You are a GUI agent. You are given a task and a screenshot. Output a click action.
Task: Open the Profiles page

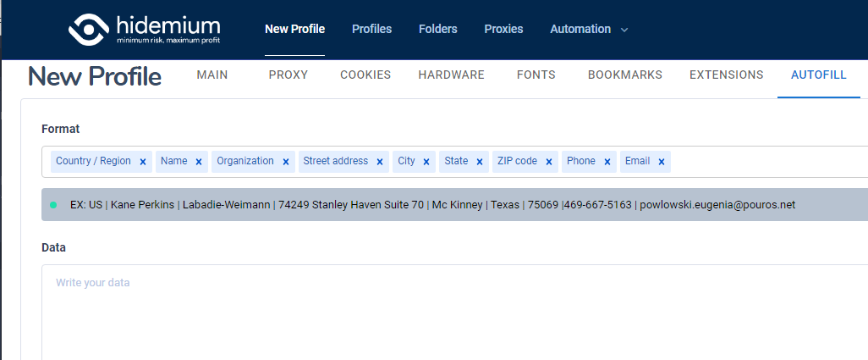point(371,29)
